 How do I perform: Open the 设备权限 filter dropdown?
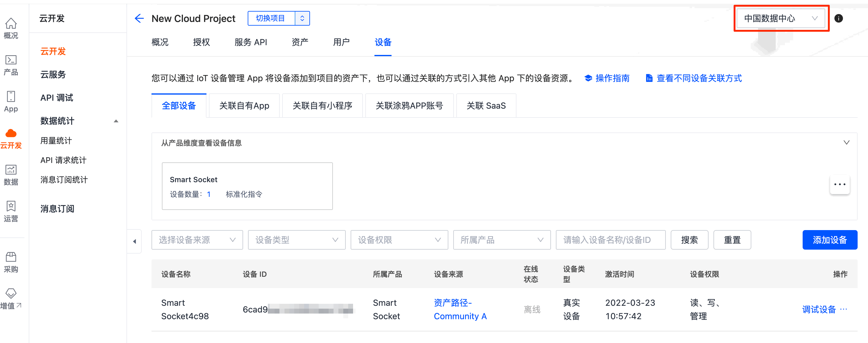coord(399,240)
